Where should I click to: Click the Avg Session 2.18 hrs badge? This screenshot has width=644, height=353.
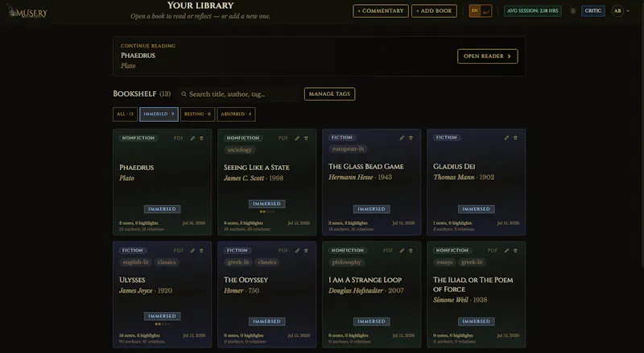(533, 11)
